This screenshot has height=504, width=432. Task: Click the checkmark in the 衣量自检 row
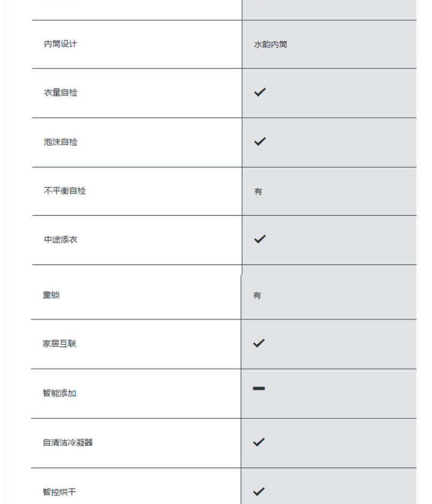click(260, 92)
